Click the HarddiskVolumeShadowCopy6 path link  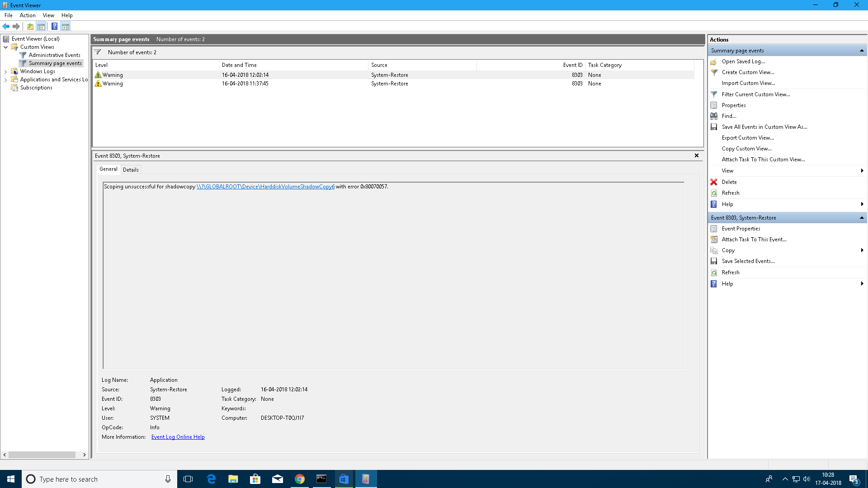point(265,187)
